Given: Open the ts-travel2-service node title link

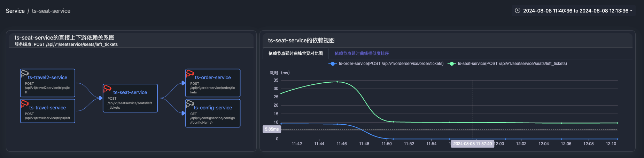Looking at the screenshot, I should coord(48,77).
